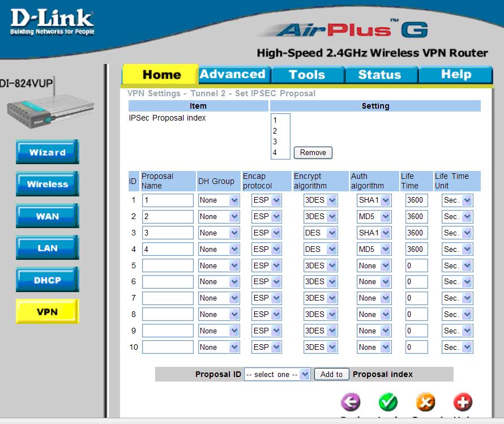Open the Wireless settings page
This screenshot has height=424, width=504.
click(47, 184)
